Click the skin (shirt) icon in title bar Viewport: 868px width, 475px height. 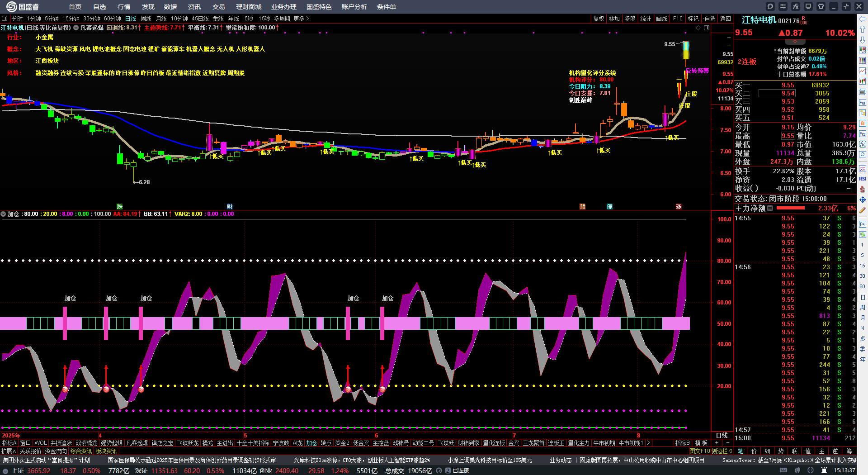point(821,6)
